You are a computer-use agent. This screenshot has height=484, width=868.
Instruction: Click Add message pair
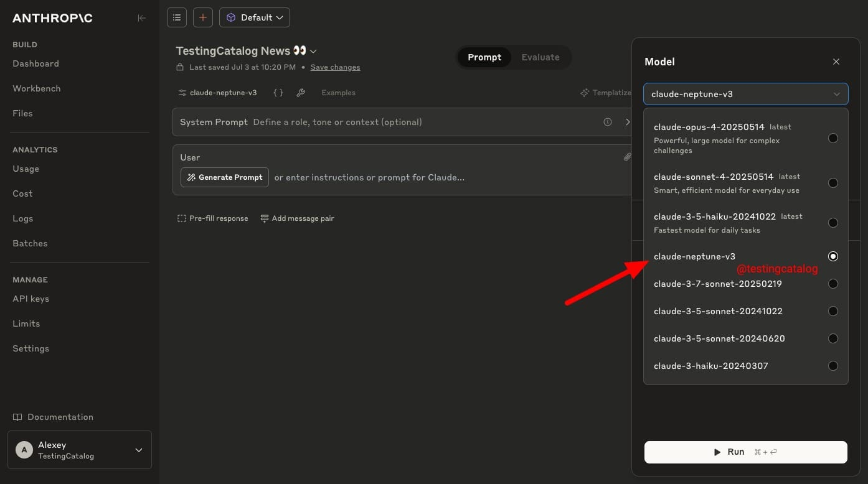click(297, 218)
